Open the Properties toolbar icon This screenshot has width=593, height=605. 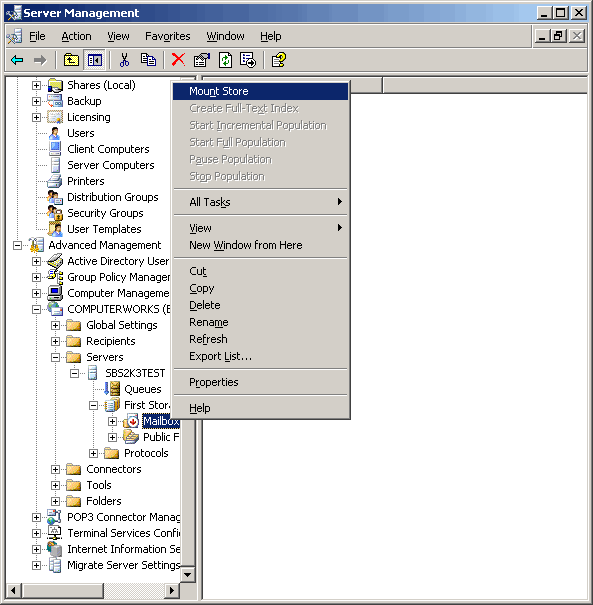click(x=202, y=60)
